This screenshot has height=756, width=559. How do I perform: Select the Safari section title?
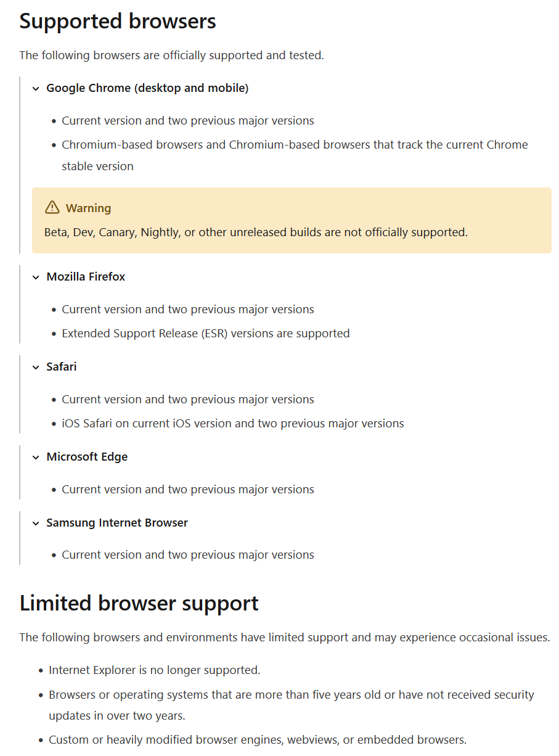(62, 367)
